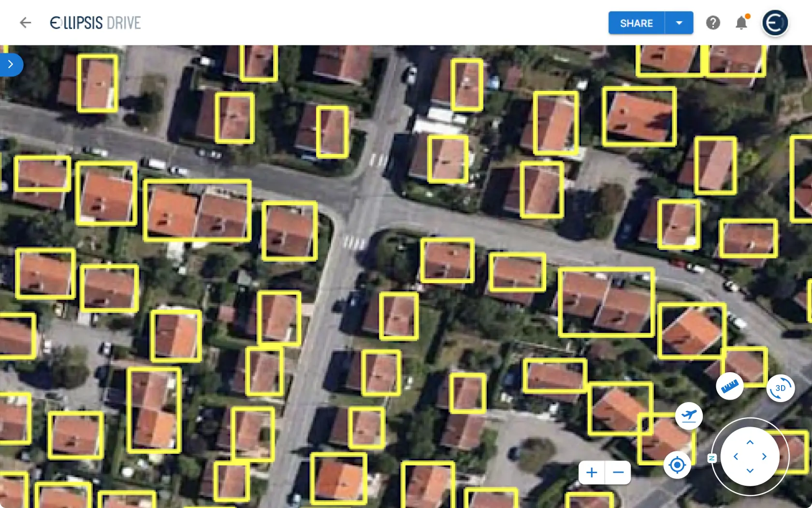The width and height of the screenshot is (812, 508).
Task: Click the Ellipsis Drive logo
Action: click(x=95, y=23)
